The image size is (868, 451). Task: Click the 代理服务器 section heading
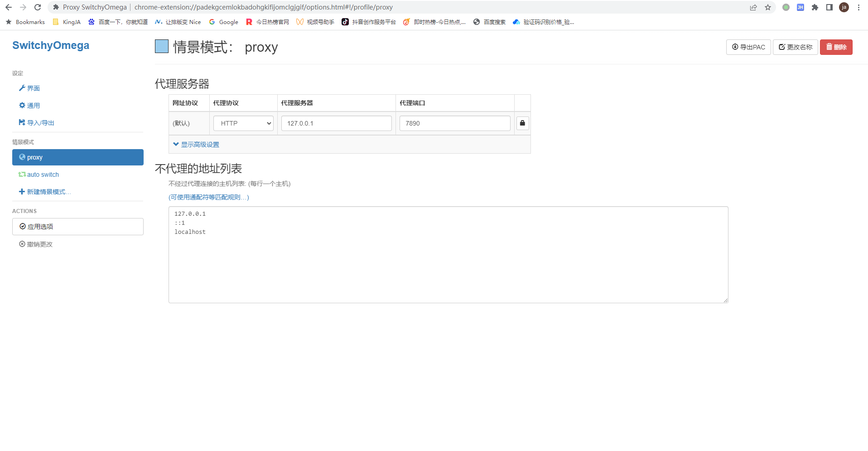[x=182, y=84]
